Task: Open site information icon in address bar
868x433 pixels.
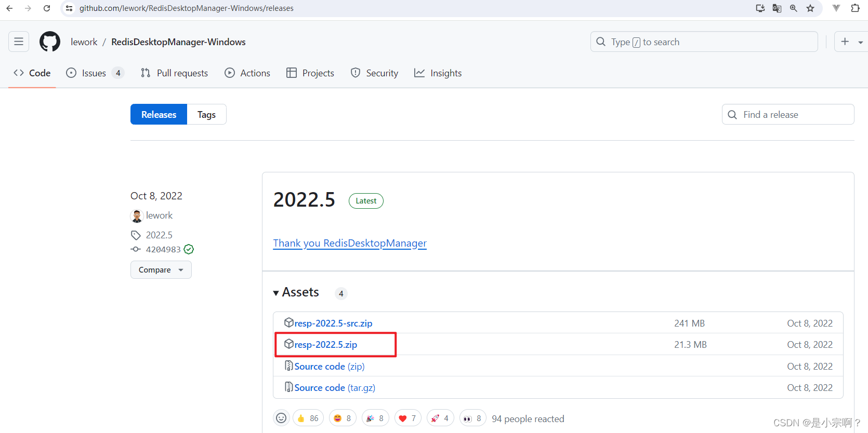Action: point(69,8)
